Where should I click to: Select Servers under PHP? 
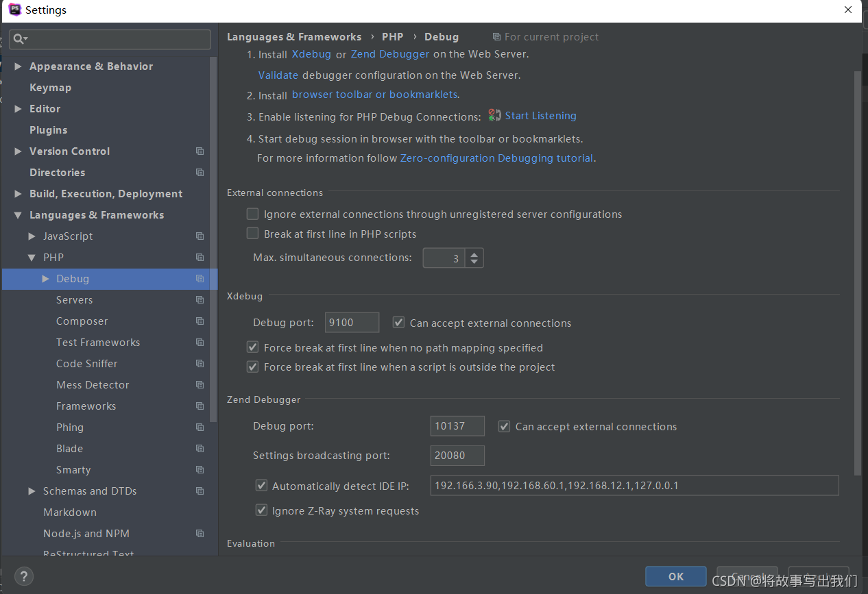(x=74, y=300)
